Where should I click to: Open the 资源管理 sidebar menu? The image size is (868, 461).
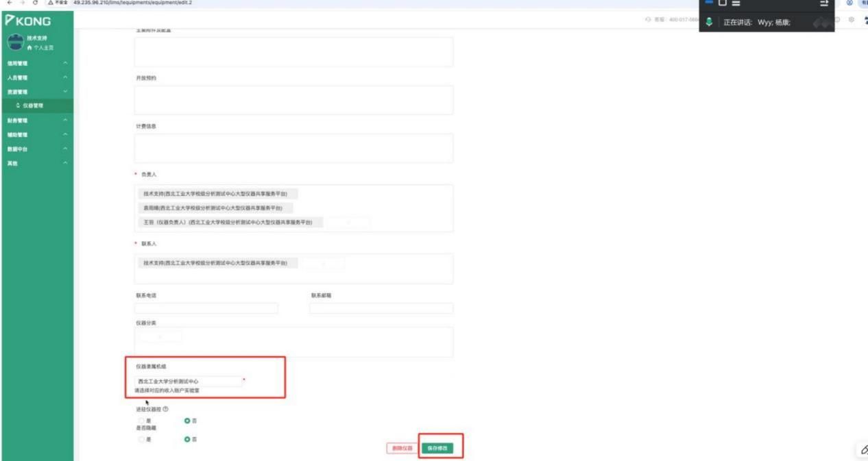click(x=36, y=91)
